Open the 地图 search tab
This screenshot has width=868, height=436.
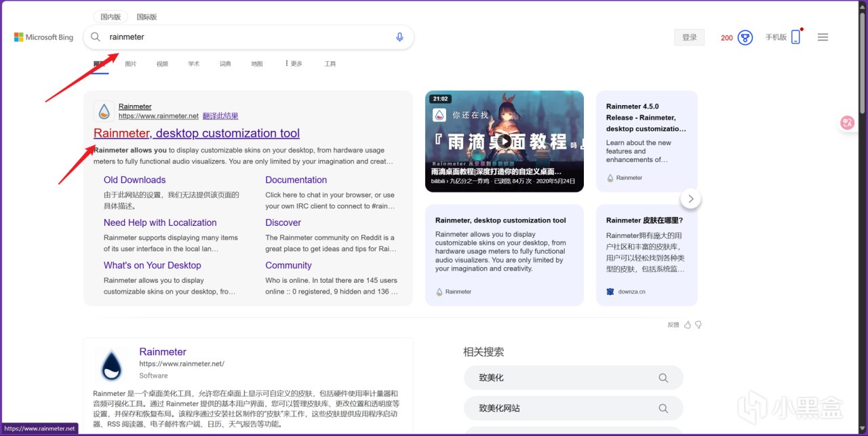(x=257, y=64)
